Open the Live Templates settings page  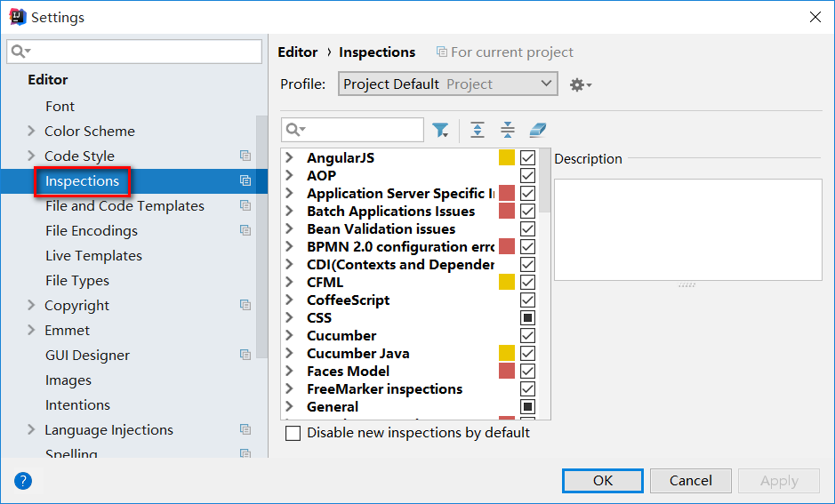tap(93, 255)
